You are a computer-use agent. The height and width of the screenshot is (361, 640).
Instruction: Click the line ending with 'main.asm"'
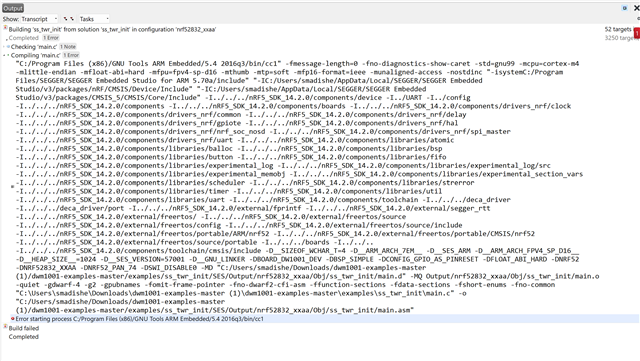(x=215, y=310)
